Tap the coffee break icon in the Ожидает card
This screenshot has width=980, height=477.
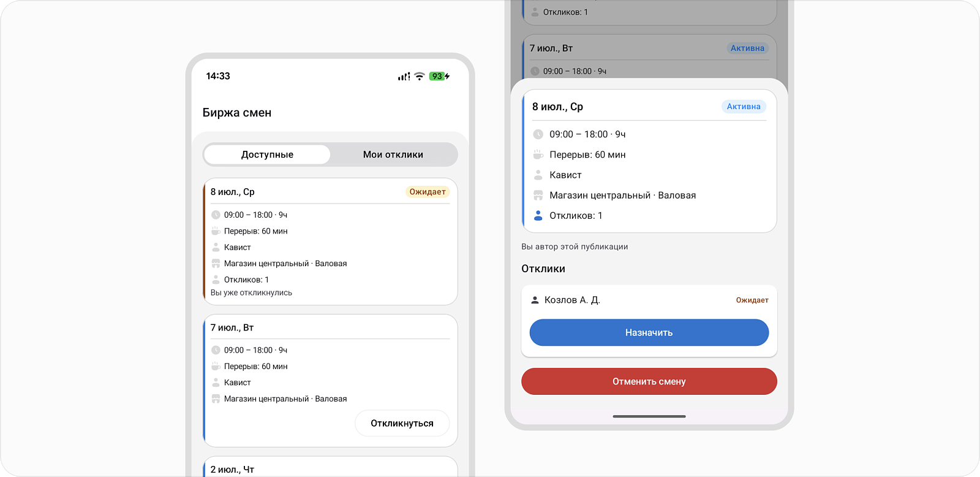click(216, 231)
